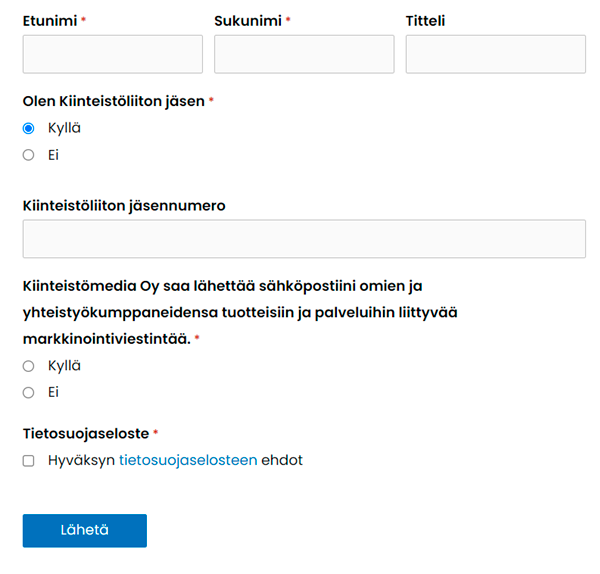Select Kyllä radio for markkinointiviestintää
Image resolution: width=600 pixels, height=574 pixels.
[28, 366]
